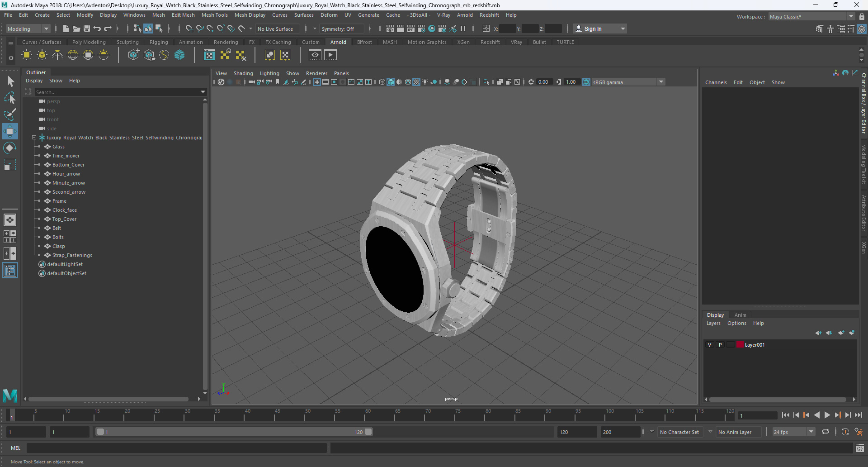The height and width of the screenshot is (467, 868).
Task: Open the Channels menu in Channel Box
Action: (x=716, y=82)
